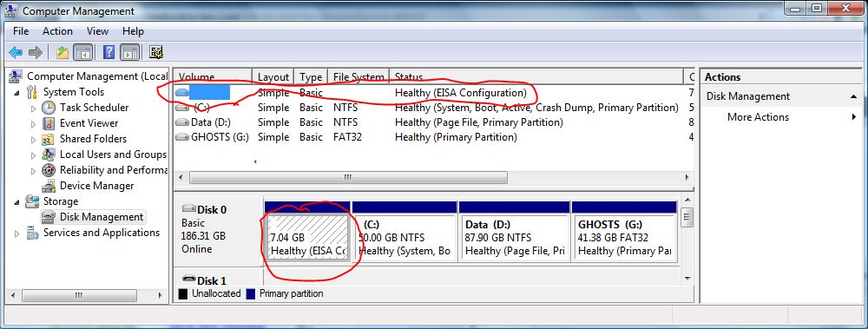Click the black Unallocated legend swatch
Image resolution: width=868 pixels, height=329 pixels.
tap(182, 294)
